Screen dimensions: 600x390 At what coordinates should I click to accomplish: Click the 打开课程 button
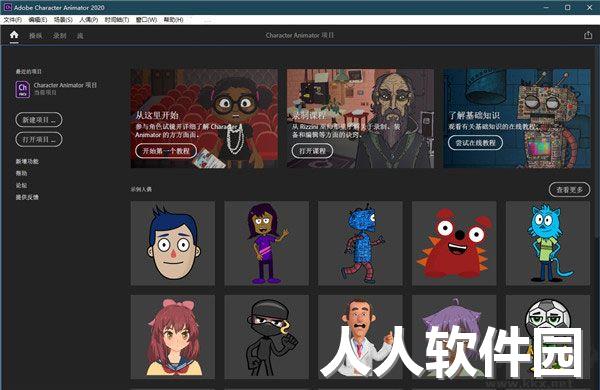click(312, 151)
